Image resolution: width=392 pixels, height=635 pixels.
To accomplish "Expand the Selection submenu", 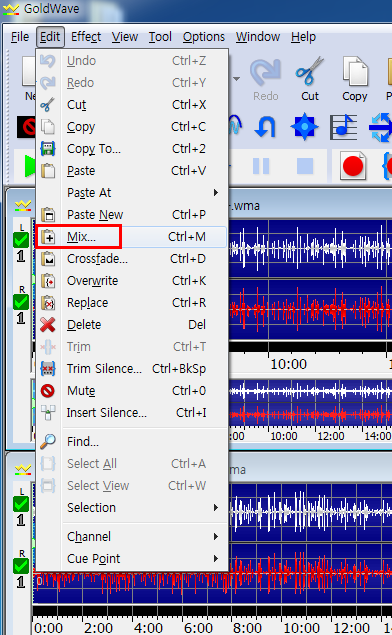I will [132, 507].
